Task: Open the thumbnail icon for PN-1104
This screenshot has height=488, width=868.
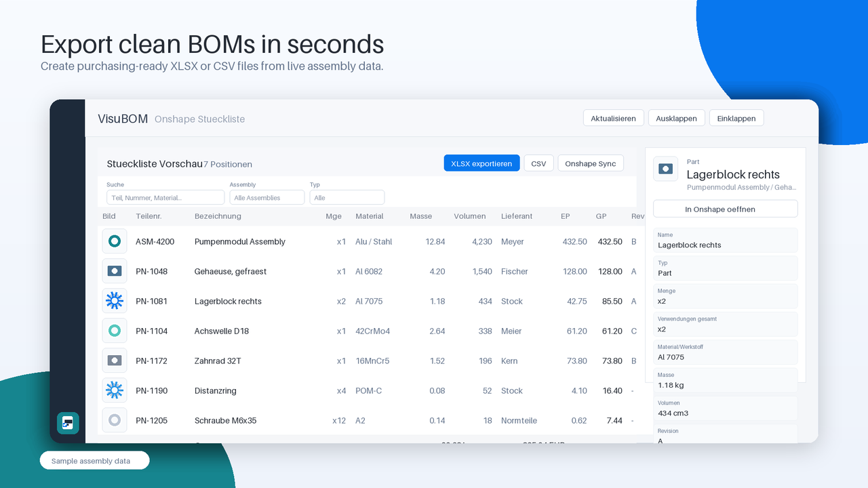Action: [x=115, y=331]
